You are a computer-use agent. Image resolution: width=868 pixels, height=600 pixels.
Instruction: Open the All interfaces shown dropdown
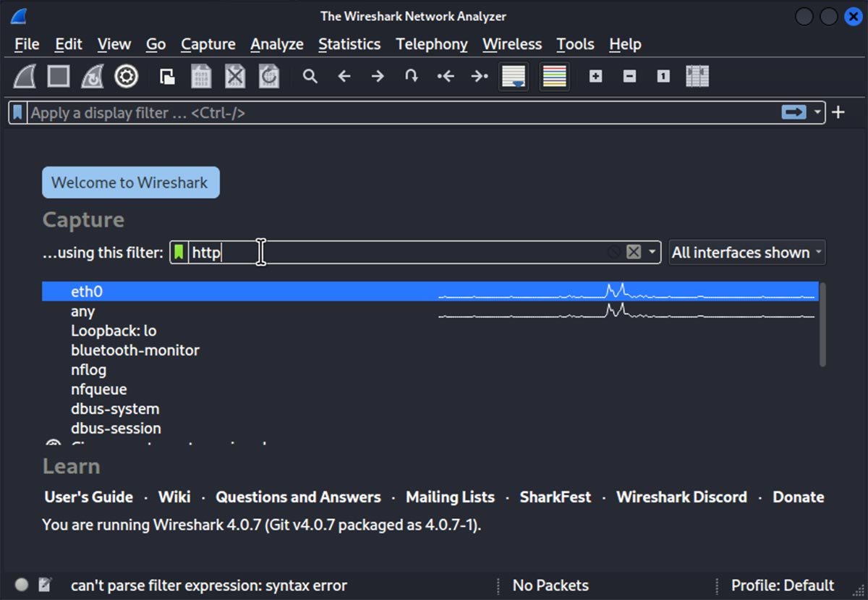[747, 253]
